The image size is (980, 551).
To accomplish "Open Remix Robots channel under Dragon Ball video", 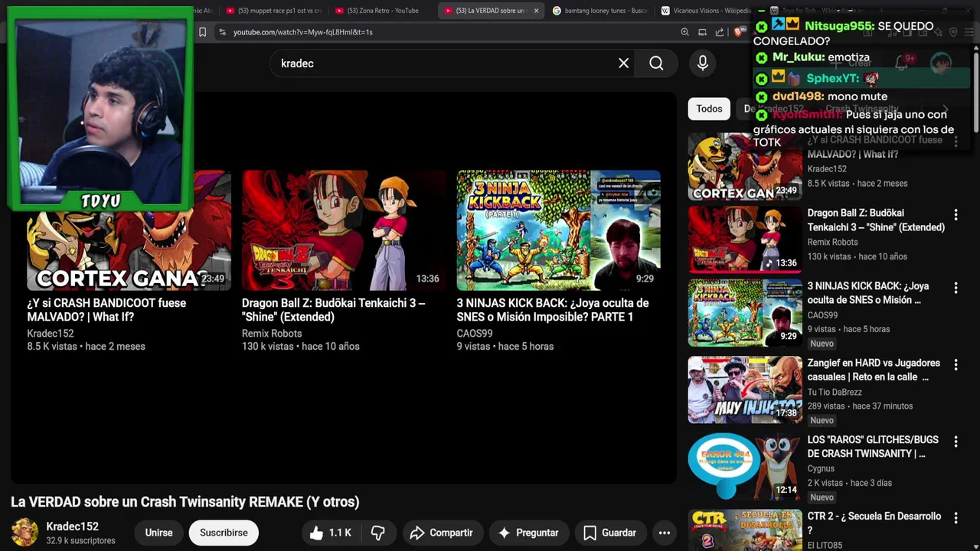I will point(272,334).
